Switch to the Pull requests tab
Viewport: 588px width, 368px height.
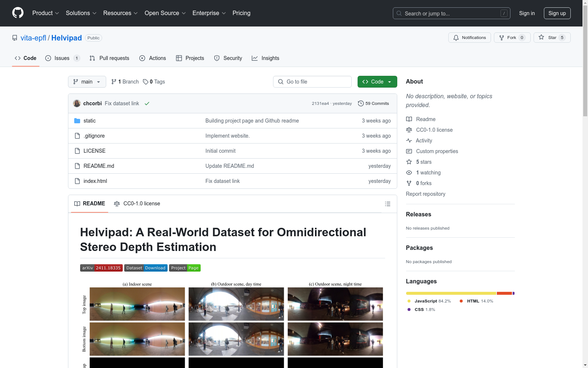click(110, 58)
